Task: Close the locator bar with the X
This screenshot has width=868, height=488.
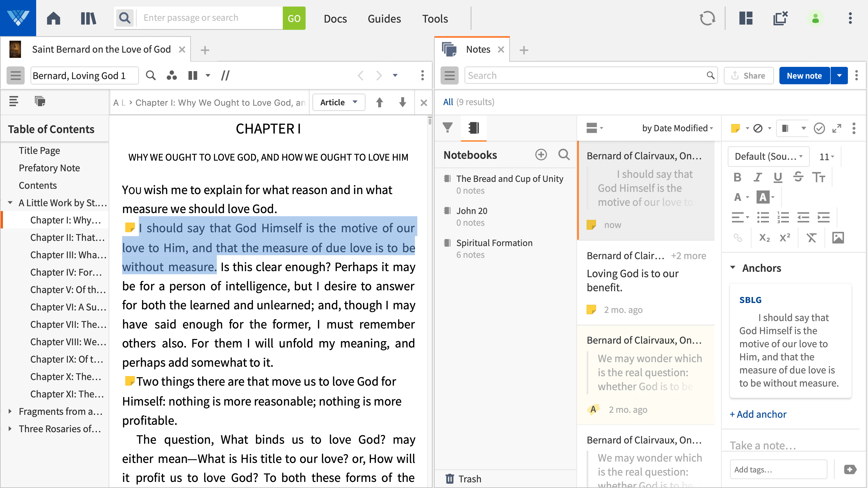Action: (x=424, y=102)
